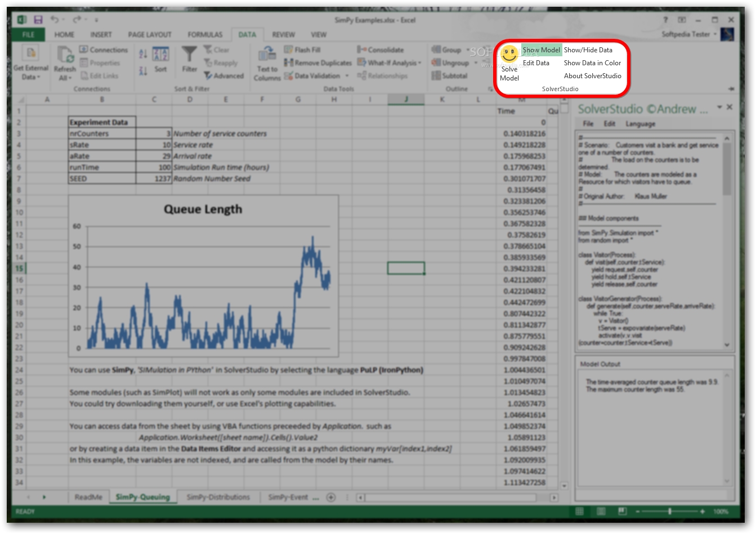Click the Excel logo icon in the title bar
756x534 pixels.
tap(21, 20)
